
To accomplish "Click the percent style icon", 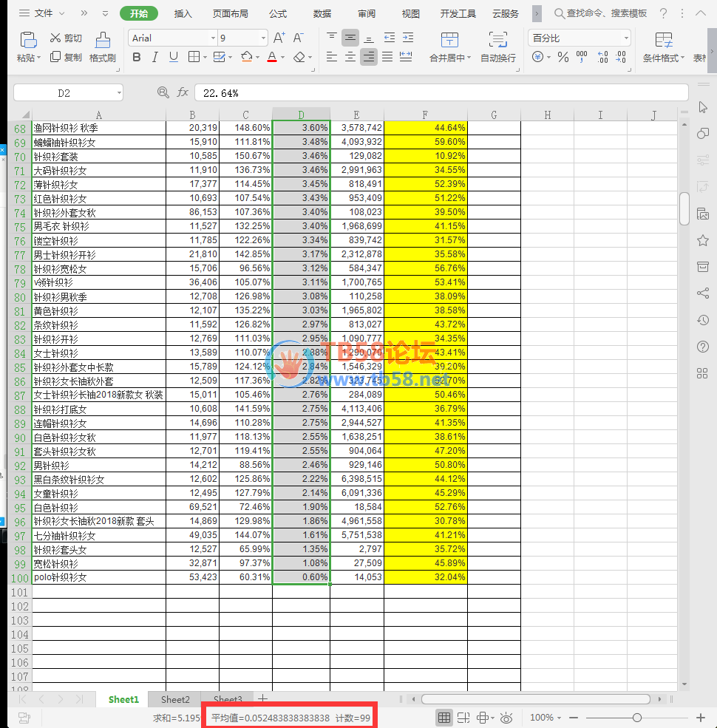I will [563, 57].
